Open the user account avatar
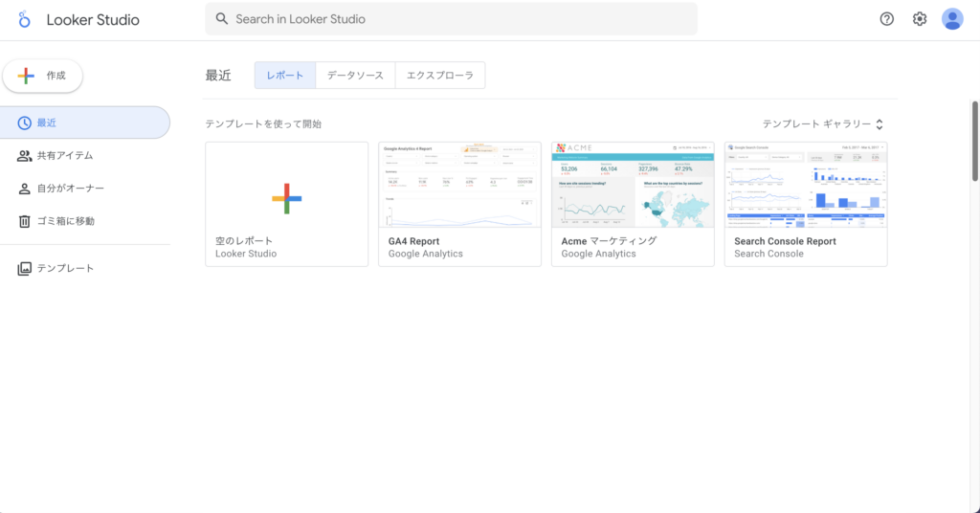Viewport: 980px width, 513px height. 952,19
